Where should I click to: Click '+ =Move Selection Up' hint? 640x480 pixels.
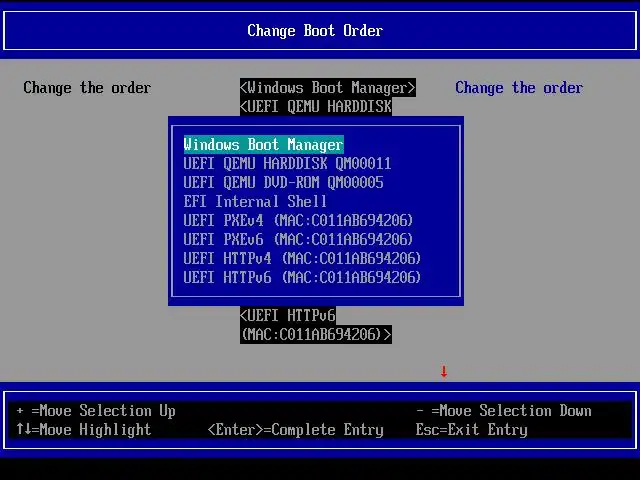click(96, 411)
